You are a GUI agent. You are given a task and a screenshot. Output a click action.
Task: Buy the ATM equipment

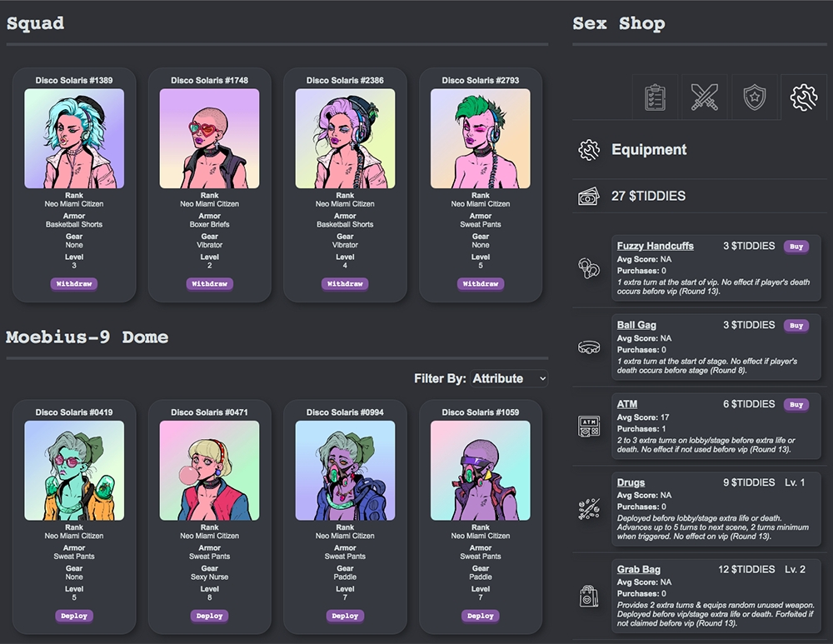click(x=796, y=405)
